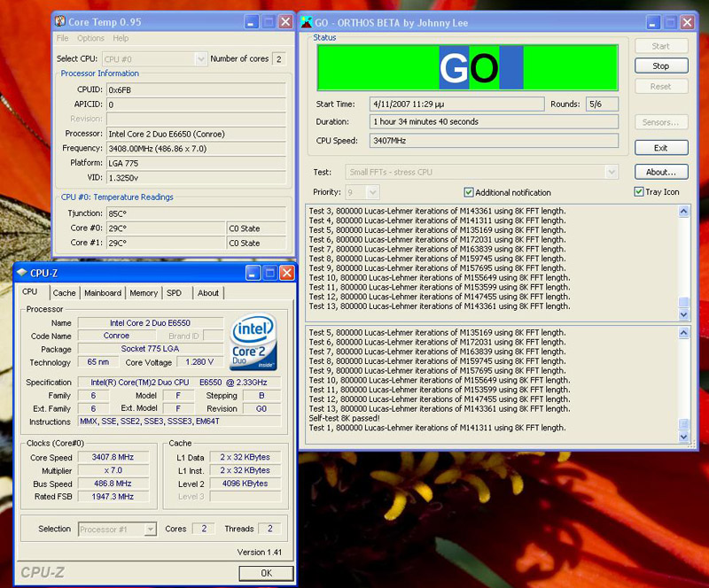
Task: Click the Intel Core 2 Duo logo
Action: tap(253, 342)
